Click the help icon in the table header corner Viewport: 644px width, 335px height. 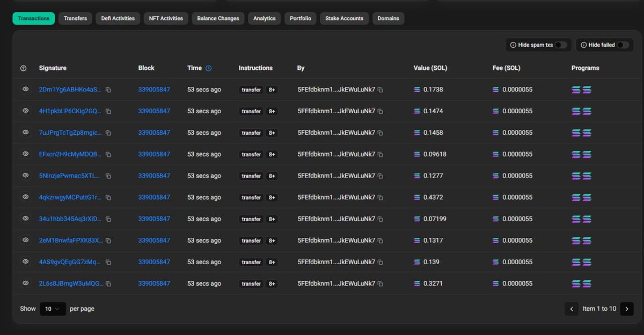point(23,68)
